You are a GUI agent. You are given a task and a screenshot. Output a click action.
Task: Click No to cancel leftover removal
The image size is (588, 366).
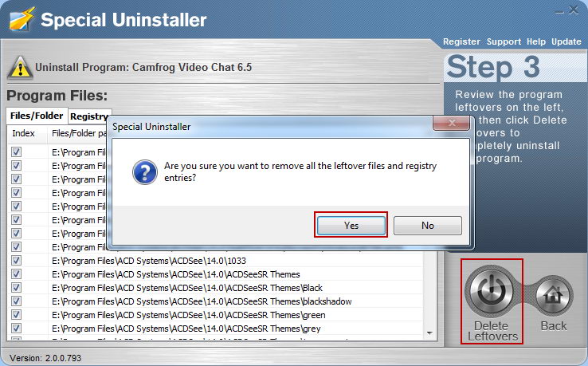click(x=428, y=225)
